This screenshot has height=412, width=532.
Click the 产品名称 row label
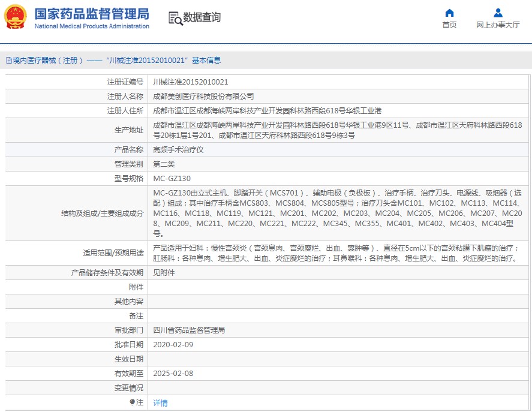[129, 150]
